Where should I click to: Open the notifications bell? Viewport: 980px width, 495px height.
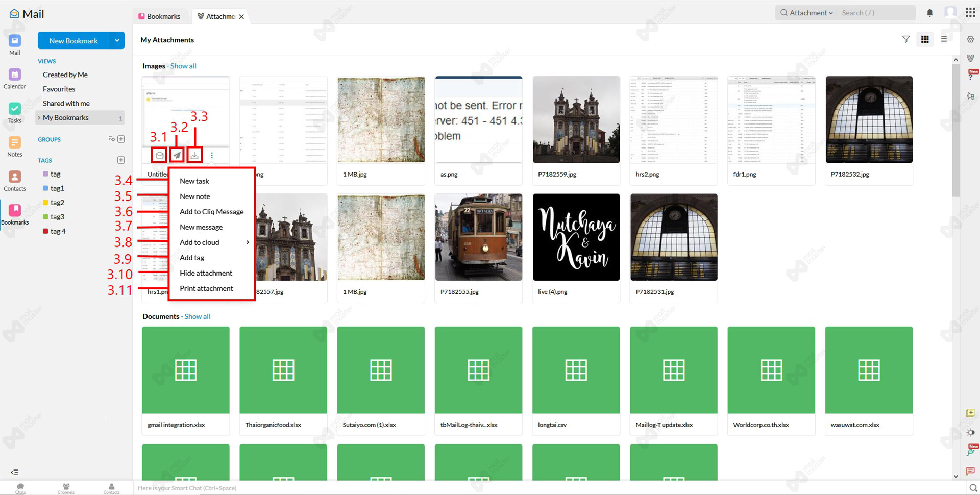[930, 13]
